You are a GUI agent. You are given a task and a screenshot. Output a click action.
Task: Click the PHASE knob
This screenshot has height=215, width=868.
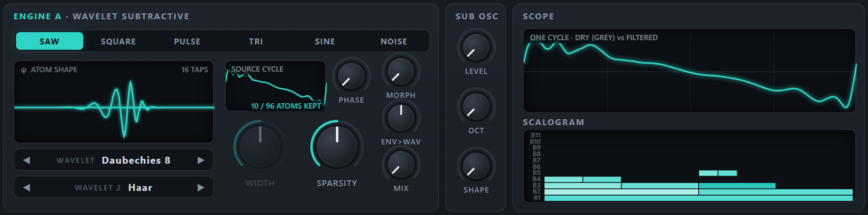[351, 76]
